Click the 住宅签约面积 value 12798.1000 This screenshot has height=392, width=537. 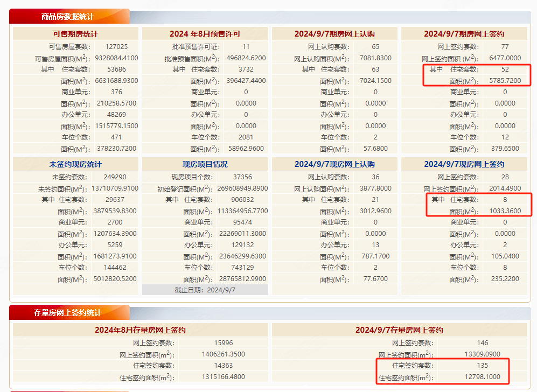click(482, 377)
